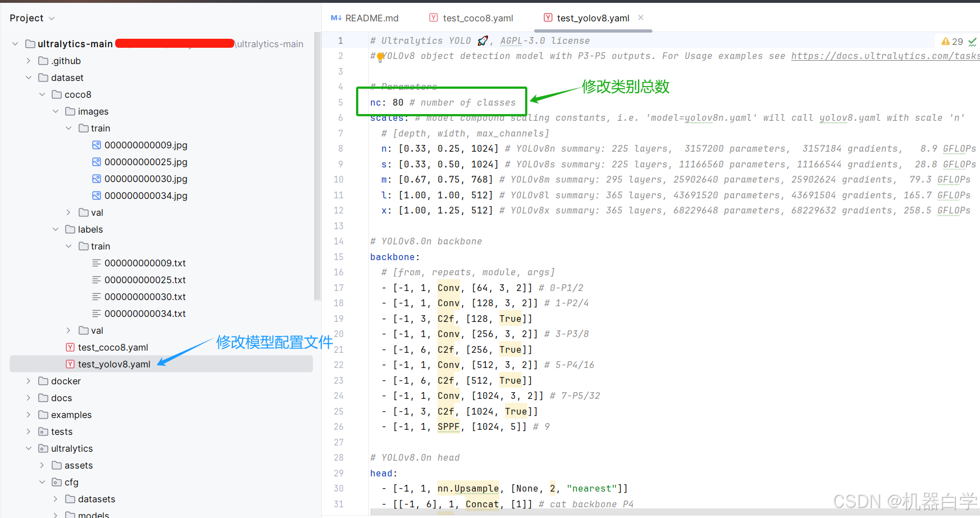Collapse the ultralytics-main root folder
This screenshot has width=980, height=518.
coord(15,44)
